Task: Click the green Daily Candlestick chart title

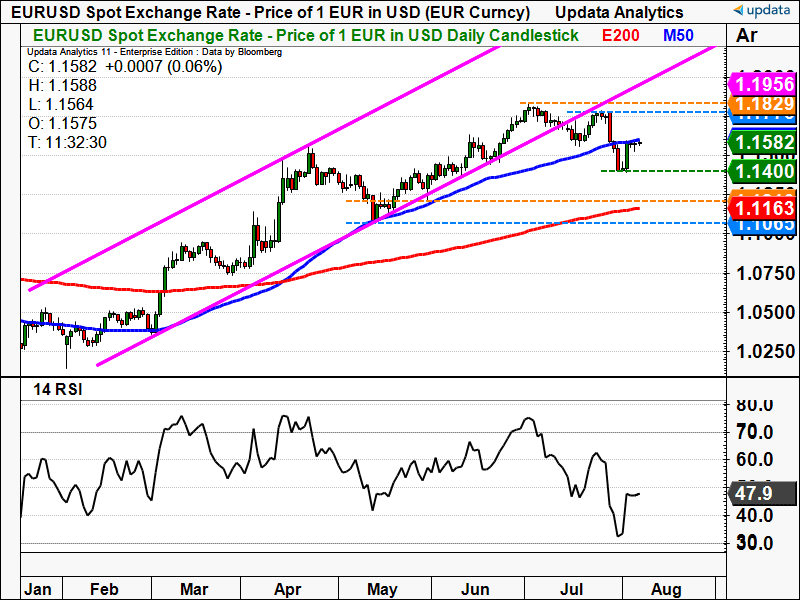Action: click(x=306, y=35)
